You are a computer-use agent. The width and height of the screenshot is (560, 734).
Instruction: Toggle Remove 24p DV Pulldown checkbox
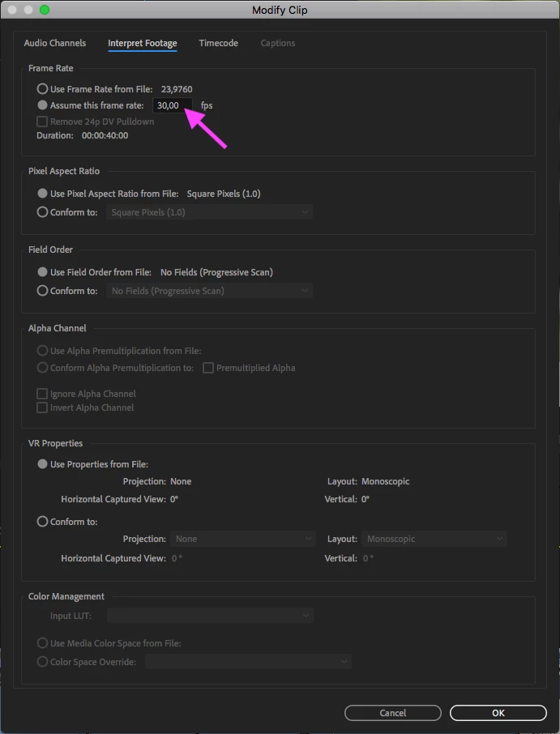(x=42, y=122)
